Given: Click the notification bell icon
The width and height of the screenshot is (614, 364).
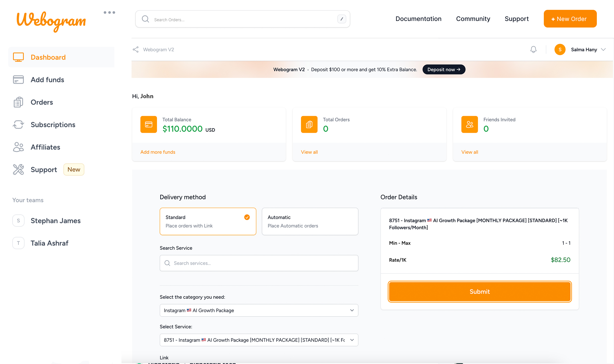Looking at the screenshot, I should point(533,49).
